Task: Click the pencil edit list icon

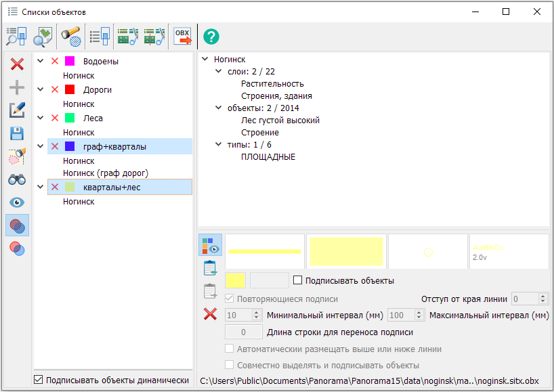Action: (18, 110)
